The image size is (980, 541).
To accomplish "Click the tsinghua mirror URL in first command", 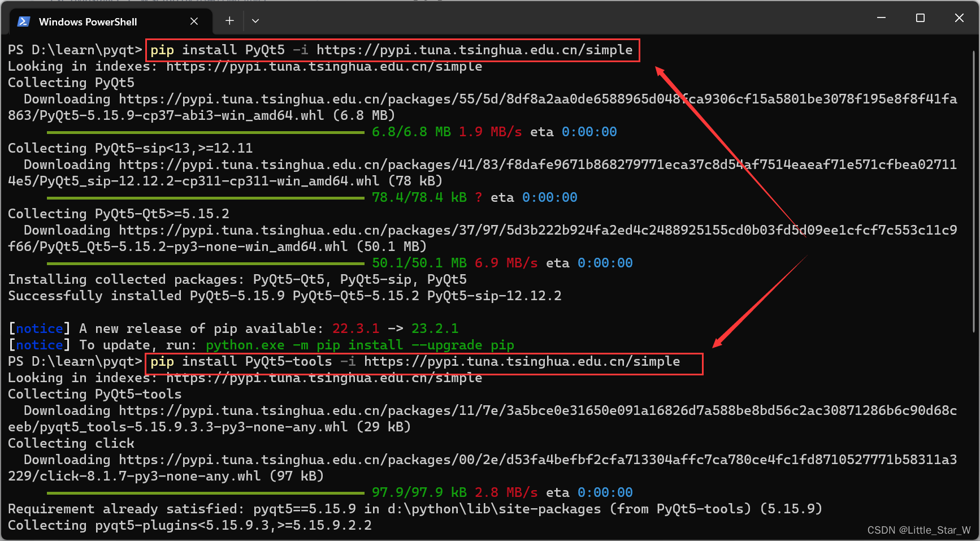I will pyautogui.click(x=475, y=50).
